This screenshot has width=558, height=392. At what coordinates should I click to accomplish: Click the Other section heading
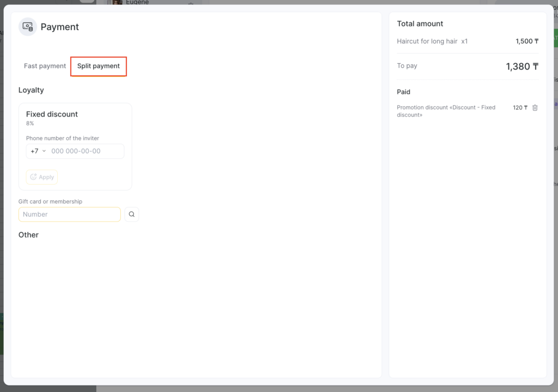28,235
